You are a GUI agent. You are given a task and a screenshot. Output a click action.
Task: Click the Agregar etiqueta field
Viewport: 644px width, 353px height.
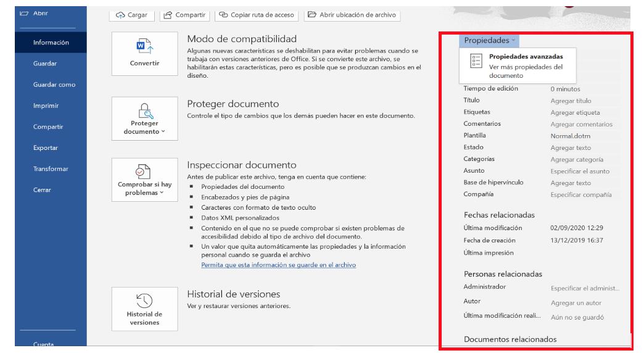coord(575,112)
